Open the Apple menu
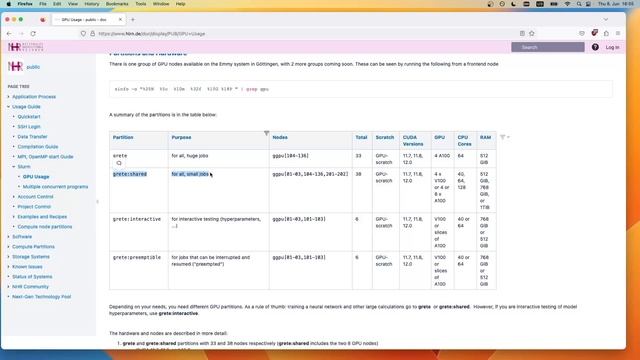This screenshot has width=640, height=360. [9, 4]
